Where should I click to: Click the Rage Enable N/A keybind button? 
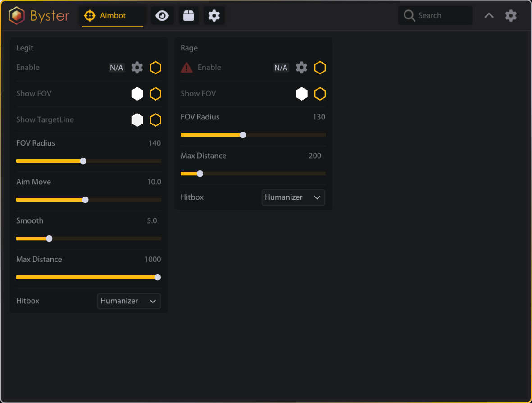point(281,68)
